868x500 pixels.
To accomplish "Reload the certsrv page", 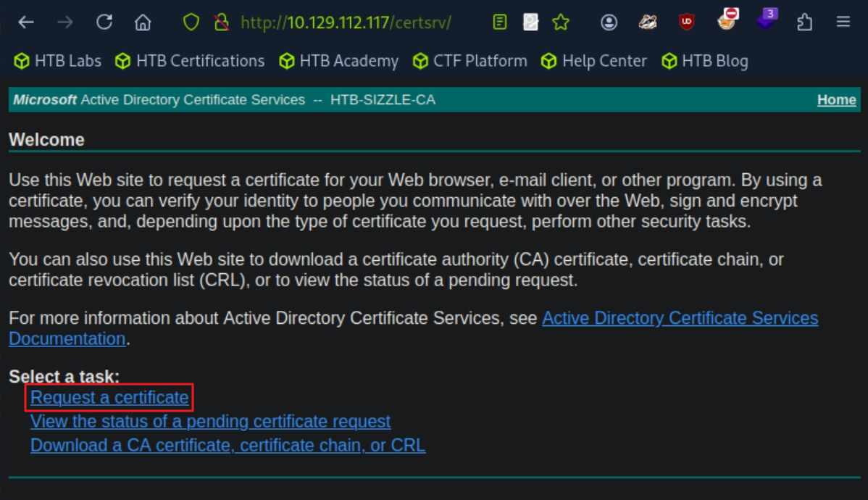I will (x=104, y=22).
